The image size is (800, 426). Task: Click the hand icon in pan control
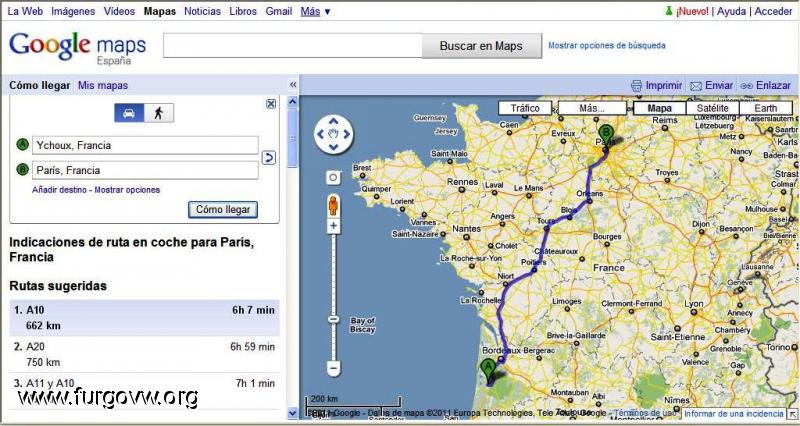tap(334, 134)
